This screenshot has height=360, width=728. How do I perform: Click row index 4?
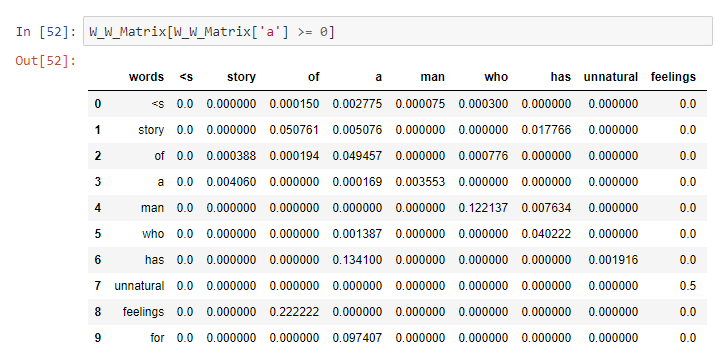coord(98,208)
